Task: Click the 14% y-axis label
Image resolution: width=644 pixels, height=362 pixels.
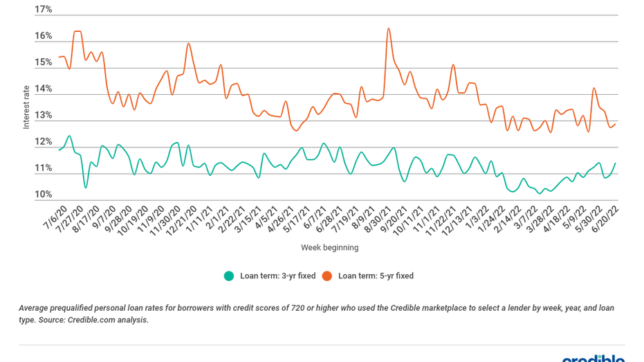Action: click(43, 89)
